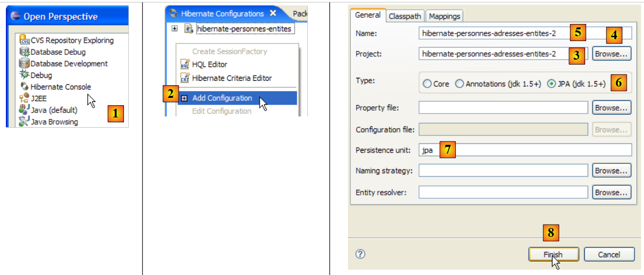Switch to the Mappings tab
Viewport: 644px width, 275px height.
pyautogui.click(x=444, y=16)
